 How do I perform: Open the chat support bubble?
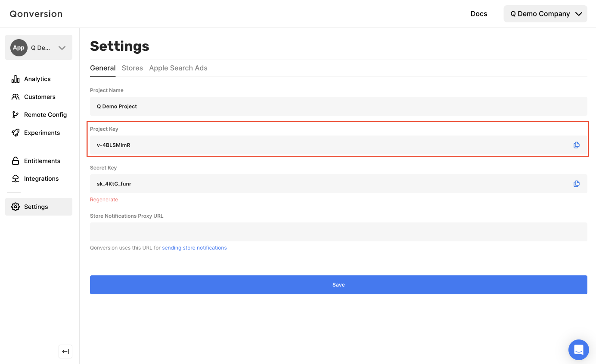pos(579,349)
